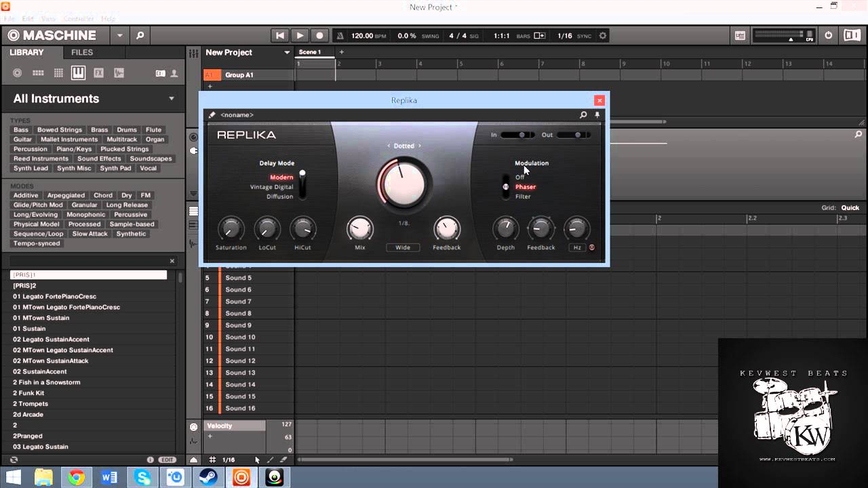Select the FX browser icon
The height and width of the screenshot is (488, 868).
pyautogui.click(x=98, y=73)
